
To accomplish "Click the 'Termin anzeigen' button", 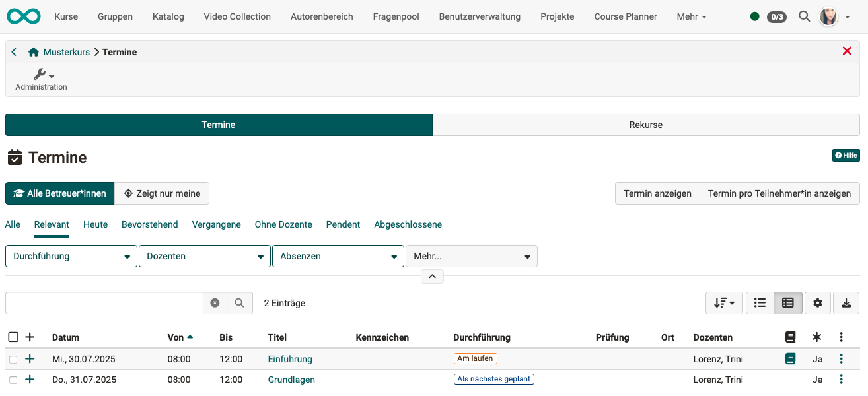I will point(657,193).
